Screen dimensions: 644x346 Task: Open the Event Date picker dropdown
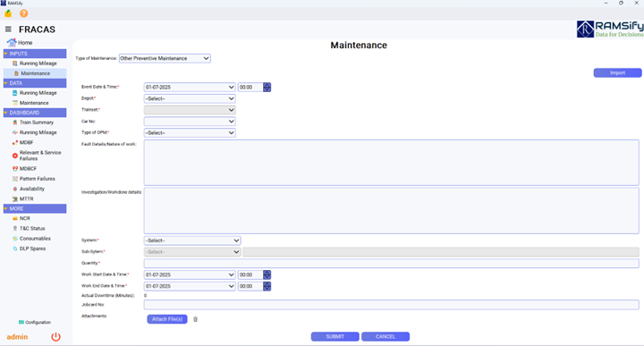coord(190,87)
